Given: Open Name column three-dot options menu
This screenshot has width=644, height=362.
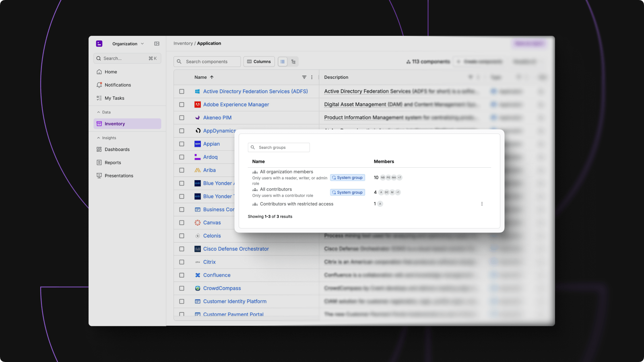Looking at the screenshot, I should click(x=312, y=77).
